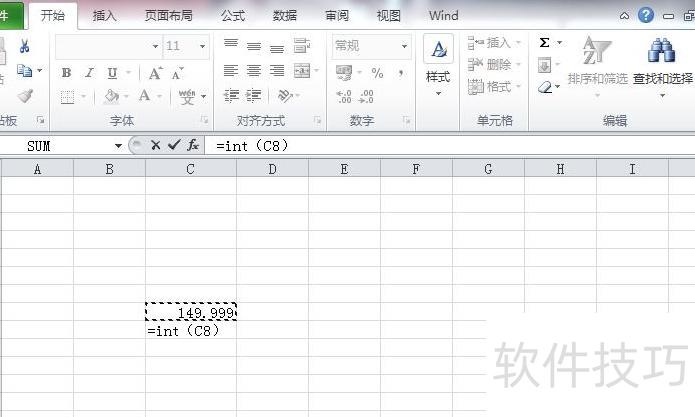Screen dimensions: 695x417
Task: Click the Fill down icon
Action: click(545, 65)
